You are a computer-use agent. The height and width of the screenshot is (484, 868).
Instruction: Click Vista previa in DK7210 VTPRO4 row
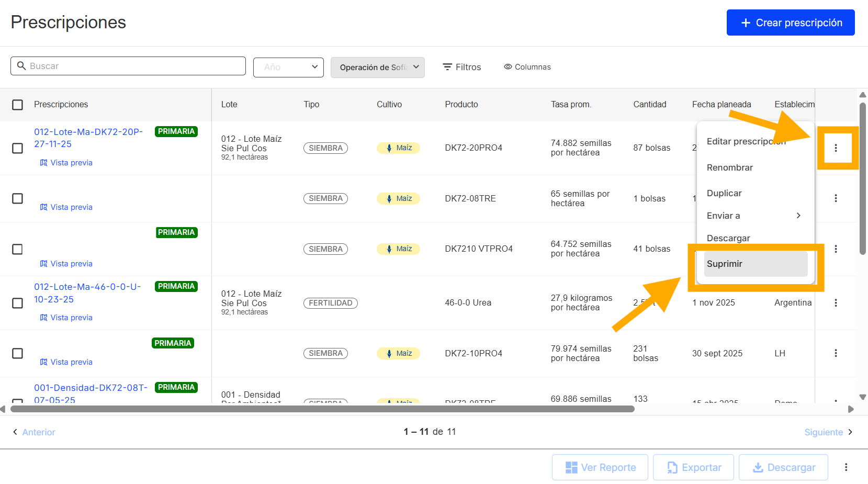(66, 264)
